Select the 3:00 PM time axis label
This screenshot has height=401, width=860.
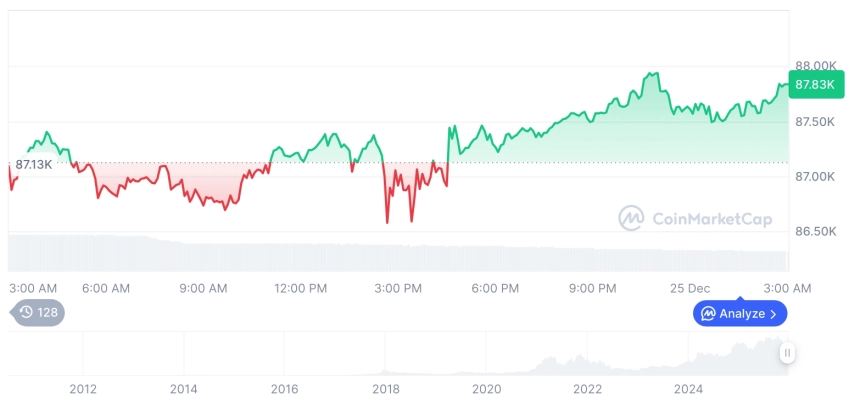pos(398,288)
